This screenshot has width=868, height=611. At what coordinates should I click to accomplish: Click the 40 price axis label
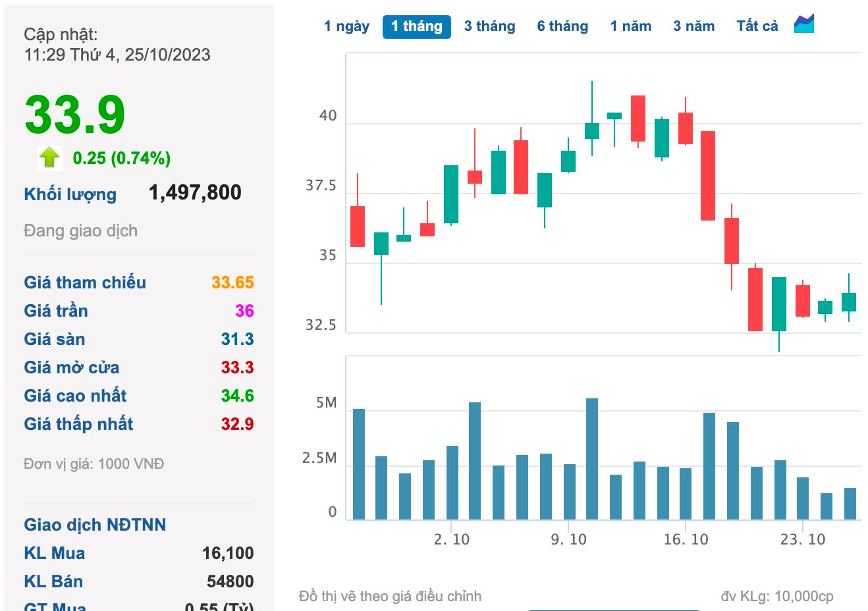tap(328, 116)
